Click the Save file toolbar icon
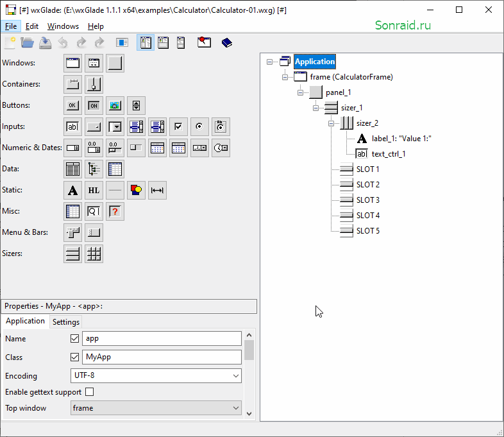Image resolution: width=504 pixels, height=437 pixels. pyautogui.click(x=46, y=42)
